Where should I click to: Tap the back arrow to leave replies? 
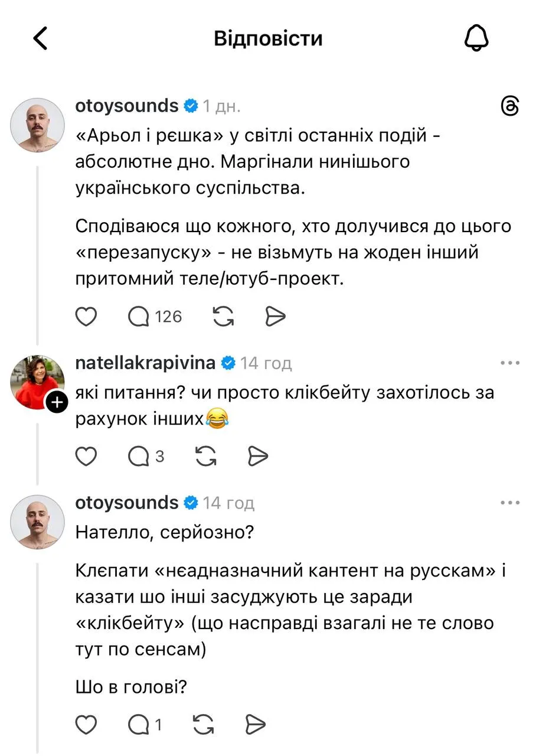point(40,37)
